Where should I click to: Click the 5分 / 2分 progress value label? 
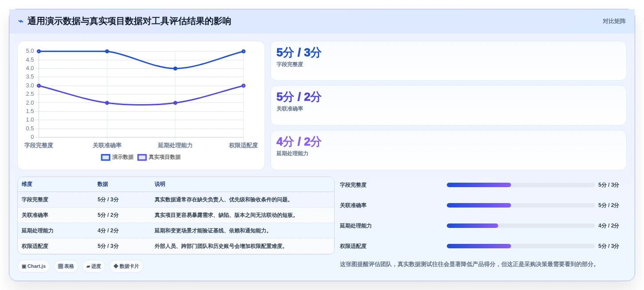[609, 205]
